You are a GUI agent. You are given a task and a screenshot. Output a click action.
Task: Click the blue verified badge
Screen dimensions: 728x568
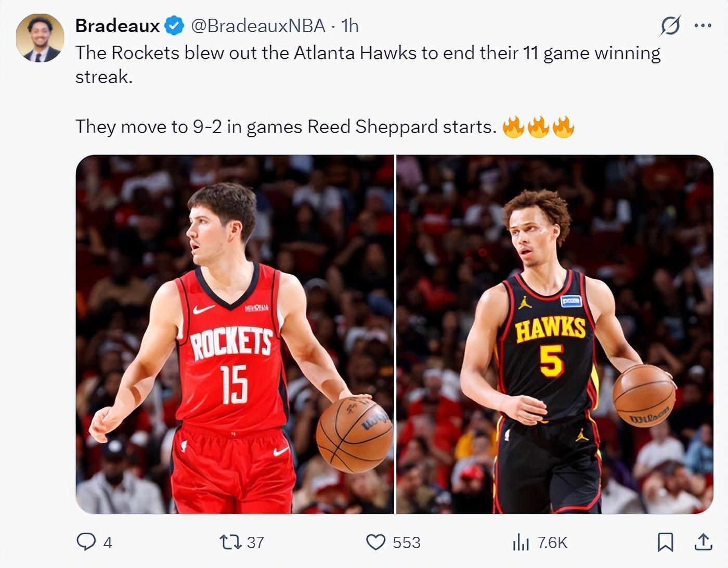[174, 25]
